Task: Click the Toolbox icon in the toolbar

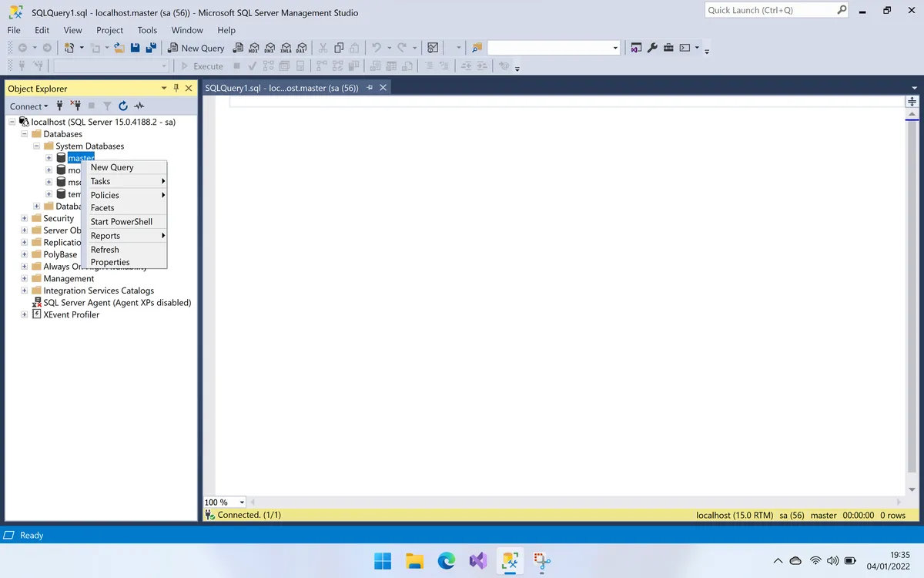Action: click(668, 48)
